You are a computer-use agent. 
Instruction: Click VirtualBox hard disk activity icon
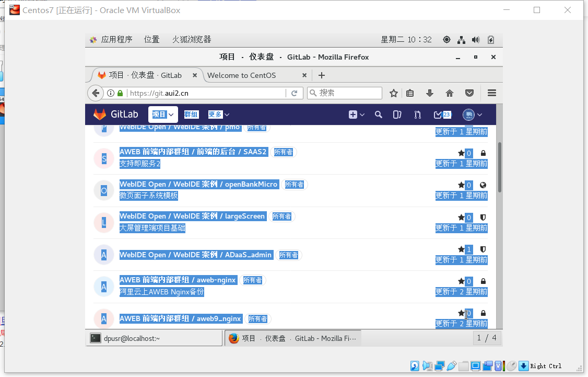[415, 366]
